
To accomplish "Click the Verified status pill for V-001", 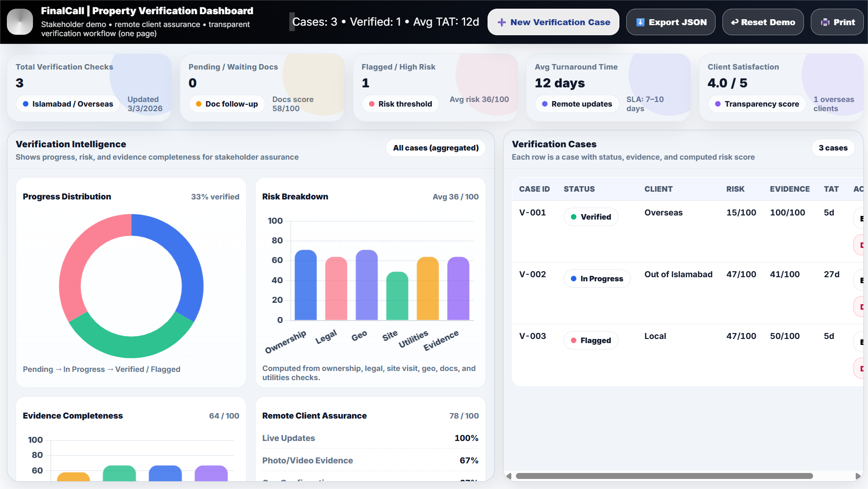I will point(591,217).
